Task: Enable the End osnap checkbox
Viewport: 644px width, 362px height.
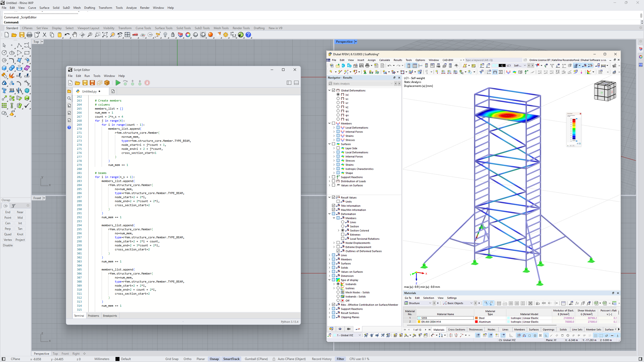Action: [8, 212]
